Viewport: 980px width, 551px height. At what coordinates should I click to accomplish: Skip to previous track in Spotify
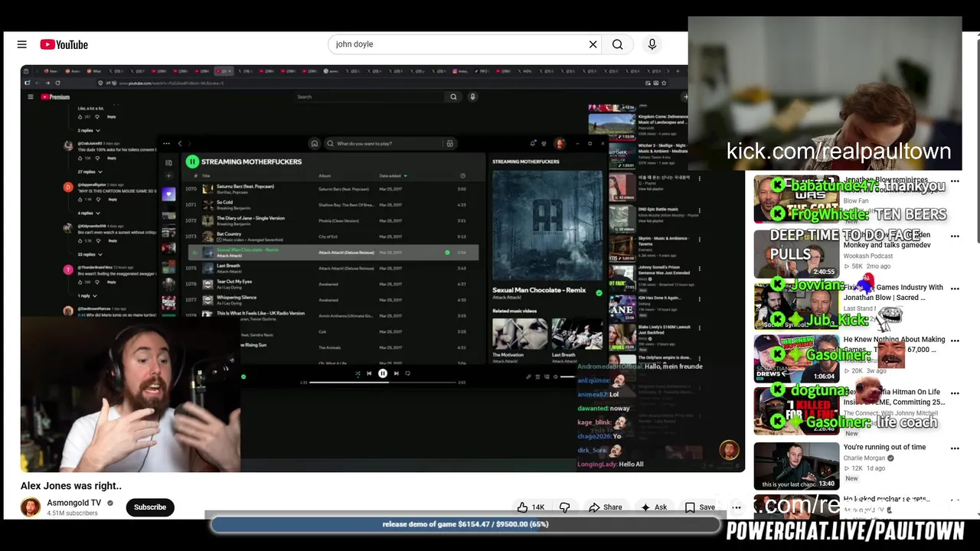tap(369, 373)
